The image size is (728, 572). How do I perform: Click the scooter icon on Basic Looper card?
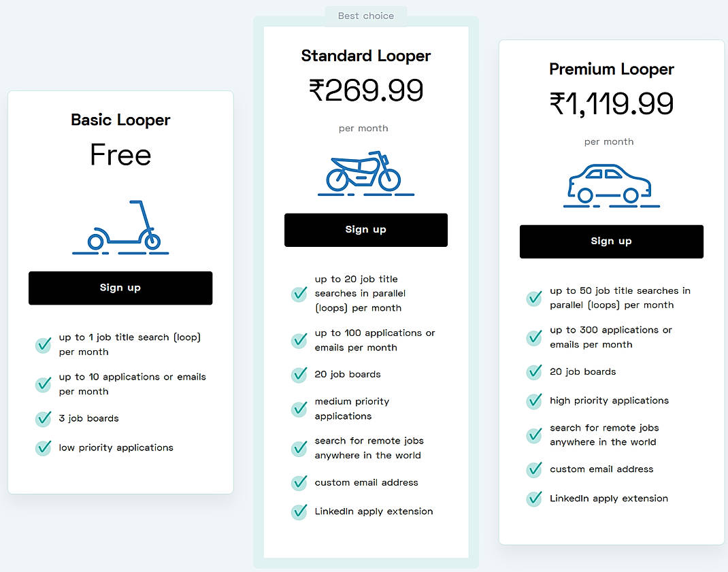coord(120,228)
